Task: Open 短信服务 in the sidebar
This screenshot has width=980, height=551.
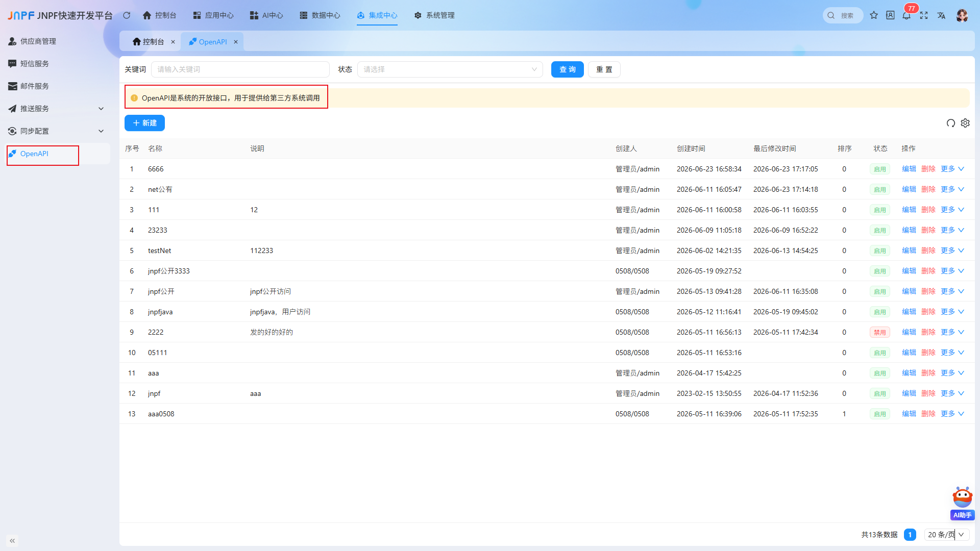Action: click(58, 64)
